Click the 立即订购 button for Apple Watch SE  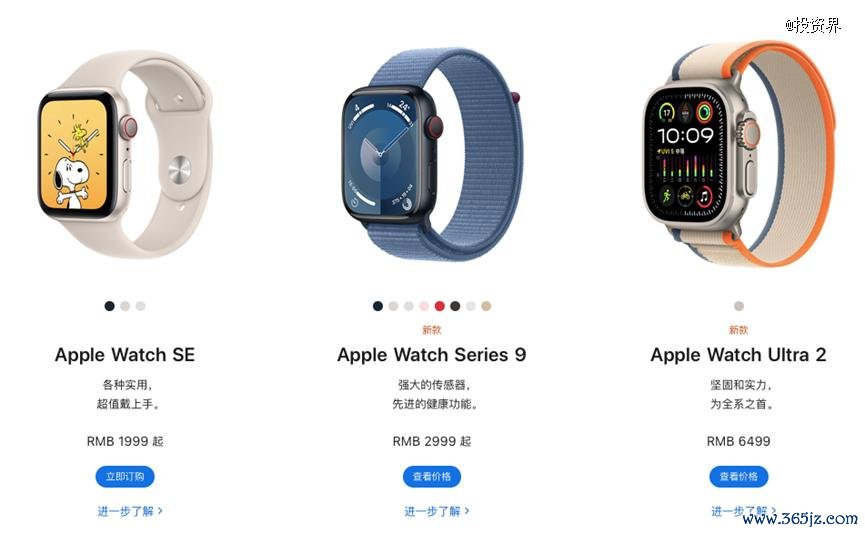pyautogui.click(x=125, y=477)
